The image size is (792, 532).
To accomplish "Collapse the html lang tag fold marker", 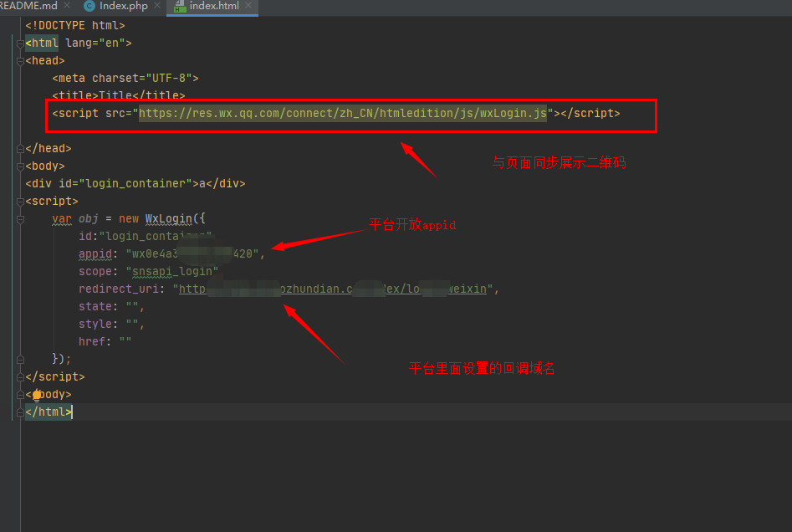I will coord(20,43).
